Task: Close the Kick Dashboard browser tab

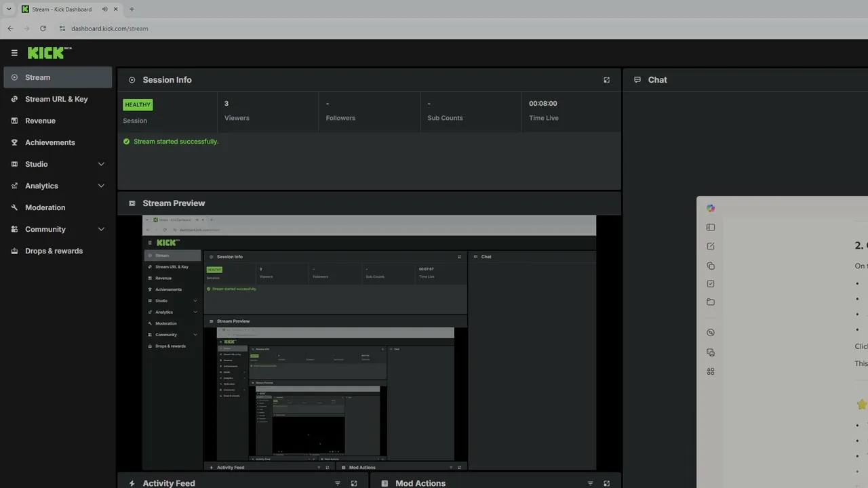Action: [116, 9]
